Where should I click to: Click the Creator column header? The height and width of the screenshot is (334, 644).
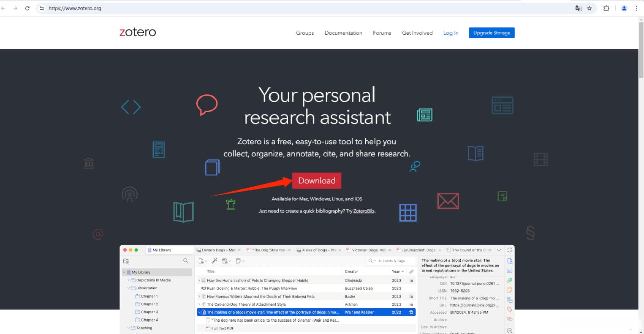[351, 271]
